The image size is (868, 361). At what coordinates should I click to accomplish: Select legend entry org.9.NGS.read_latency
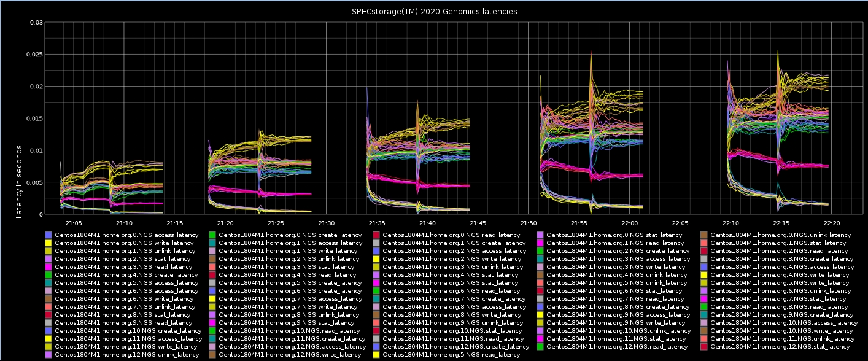pos(119,323)
